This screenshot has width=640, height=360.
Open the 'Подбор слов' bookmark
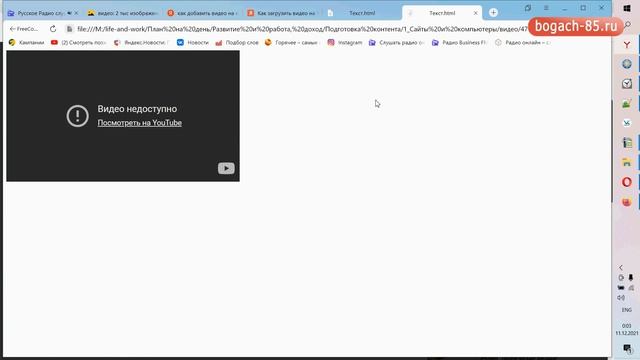coord(237,42)
